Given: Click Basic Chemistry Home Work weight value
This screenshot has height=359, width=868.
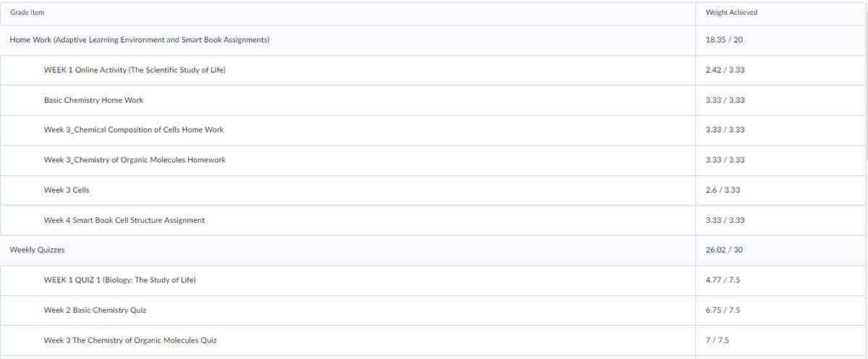Looking at the screenshot, I should pos(725,100).
